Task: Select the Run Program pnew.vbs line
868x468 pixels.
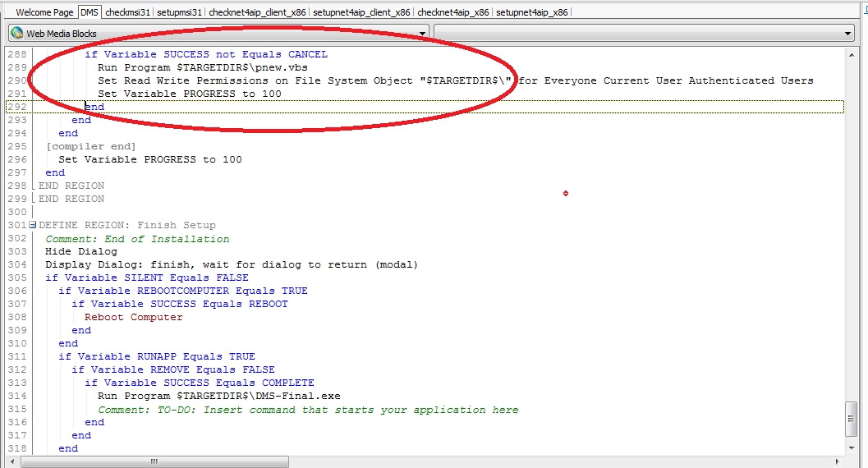Action: (203, 67)
